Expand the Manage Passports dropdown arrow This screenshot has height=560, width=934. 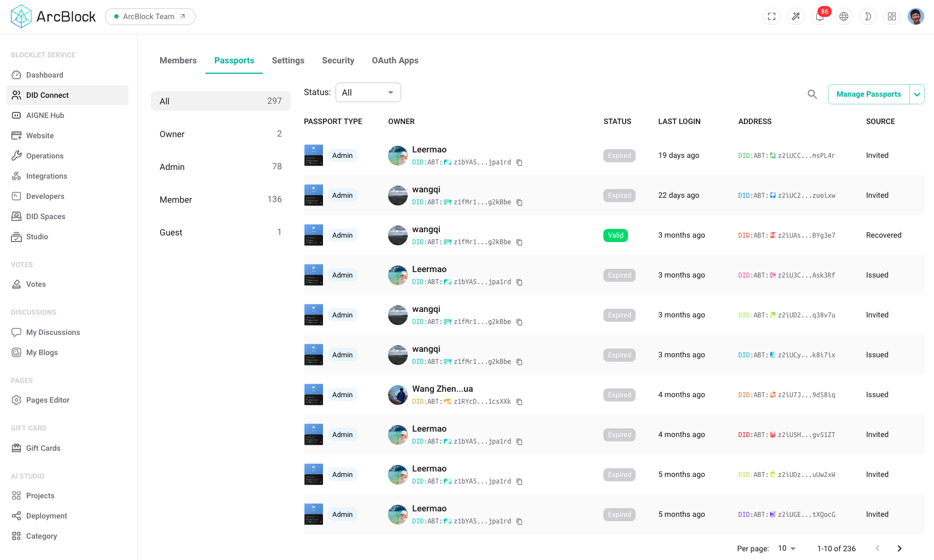coord(917,95)
